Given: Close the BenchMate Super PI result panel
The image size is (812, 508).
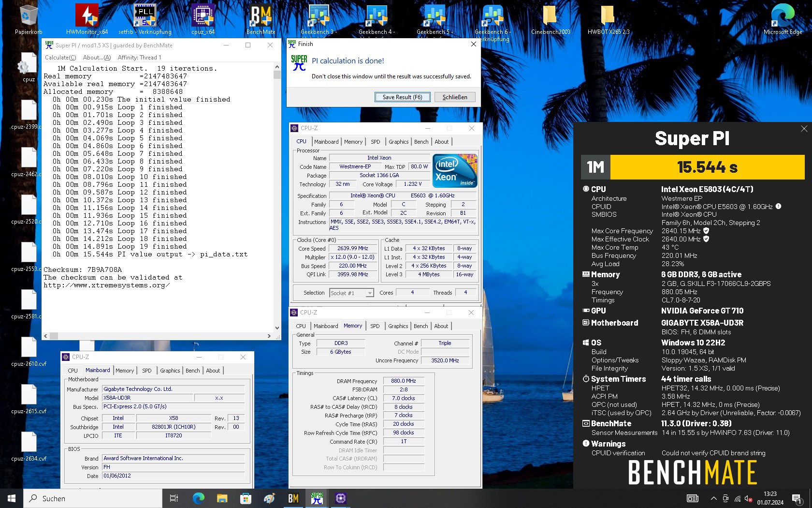Looking at the screenshot, I should 804,129.
